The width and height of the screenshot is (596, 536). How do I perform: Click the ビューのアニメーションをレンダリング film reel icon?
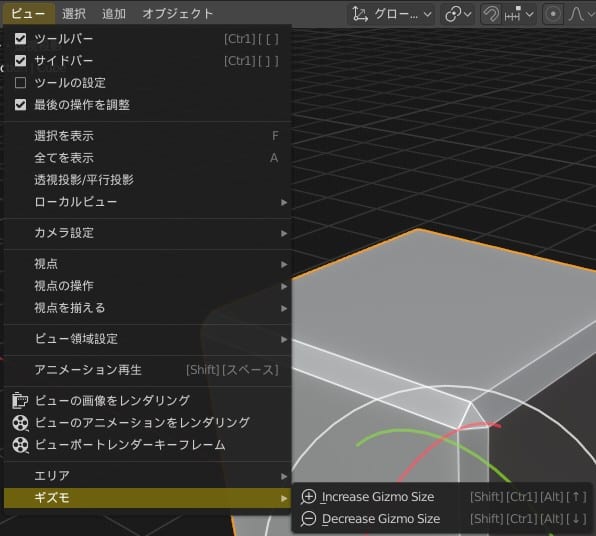click(x=20, y=423)
